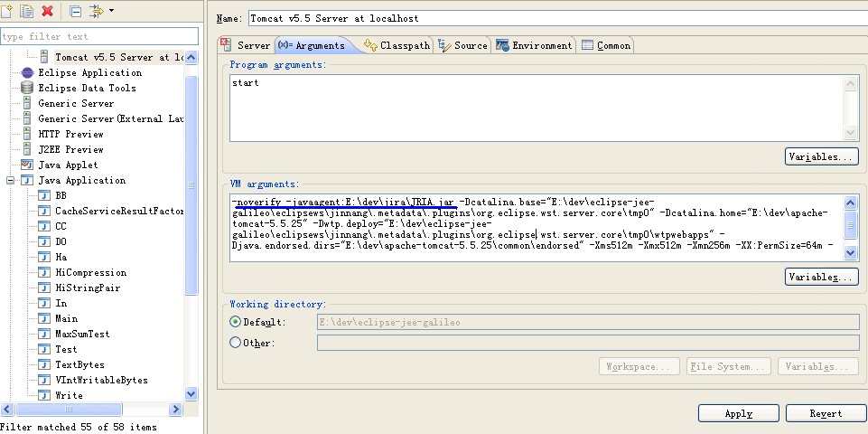Click tree list scroll down arrow
868x434 pixels.
(x=191, y=394)
